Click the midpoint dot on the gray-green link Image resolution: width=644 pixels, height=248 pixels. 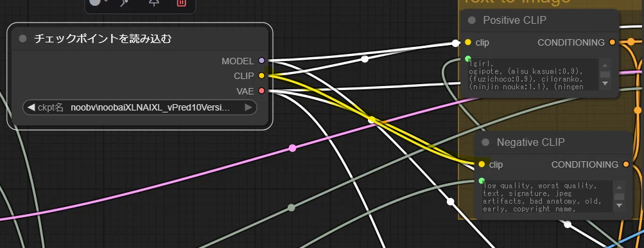click(x=292, y=208)
